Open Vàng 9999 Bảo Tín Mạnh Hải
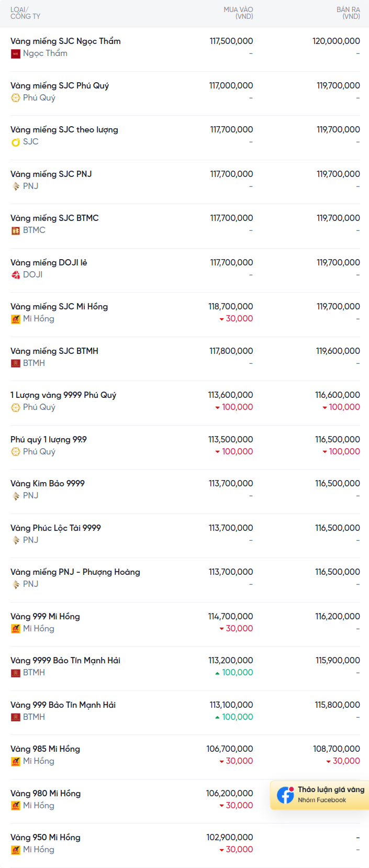Image resolution: width=369 pixels, height=868 pixels. (65, 660)
